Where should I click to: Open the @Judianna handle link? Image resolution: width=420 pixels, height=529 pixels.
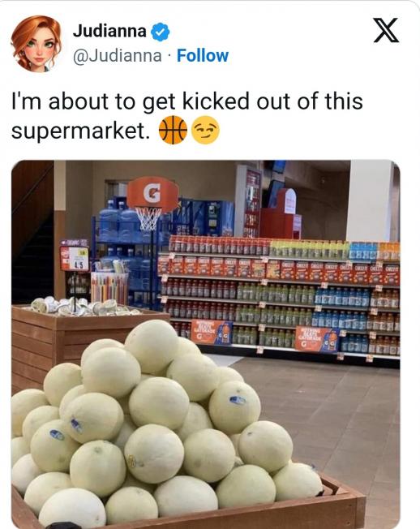click(118, 56)
